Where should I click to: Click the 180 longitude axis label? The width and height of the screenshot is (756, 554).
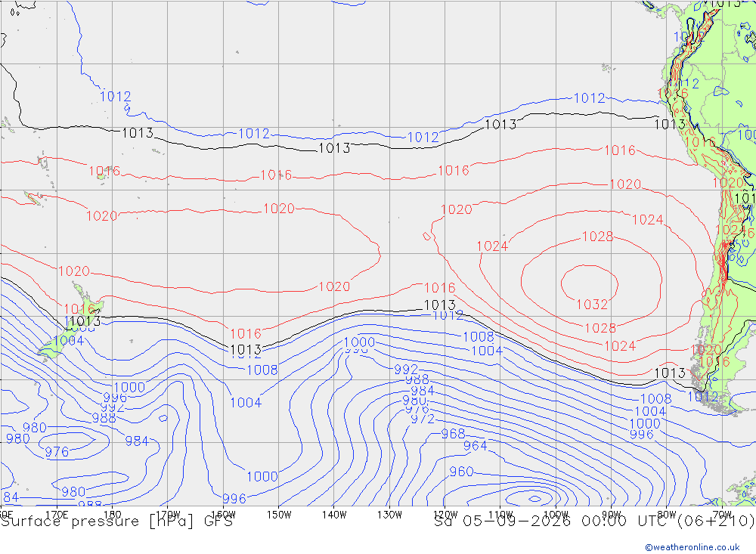click(113, 515)
